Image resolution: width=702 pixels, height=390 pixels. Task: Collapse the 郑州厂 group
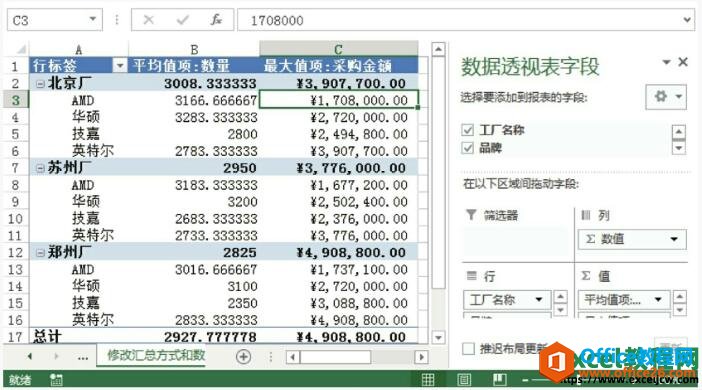pyautogui.click(x=40, y=253)
